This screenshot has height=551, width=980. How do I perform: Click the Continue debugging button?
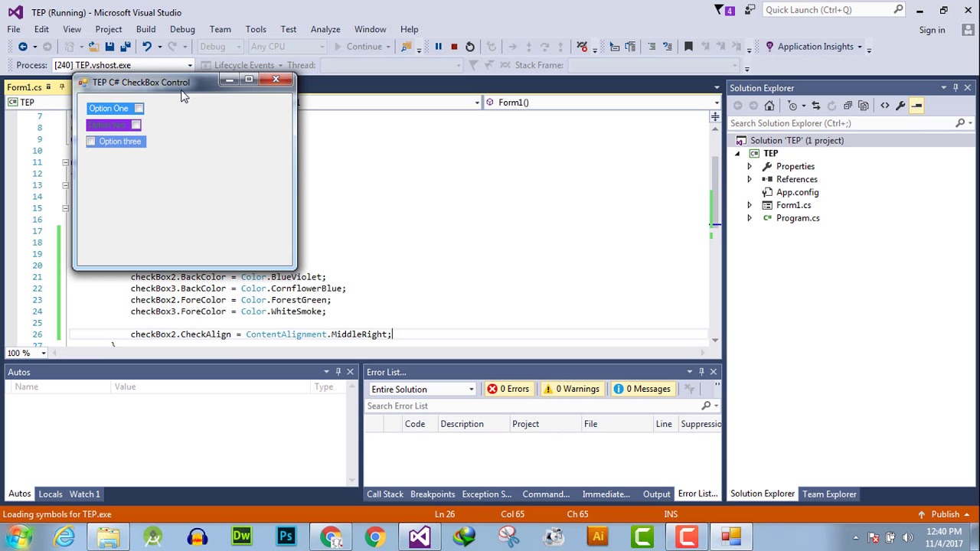(x=358, y=47)
